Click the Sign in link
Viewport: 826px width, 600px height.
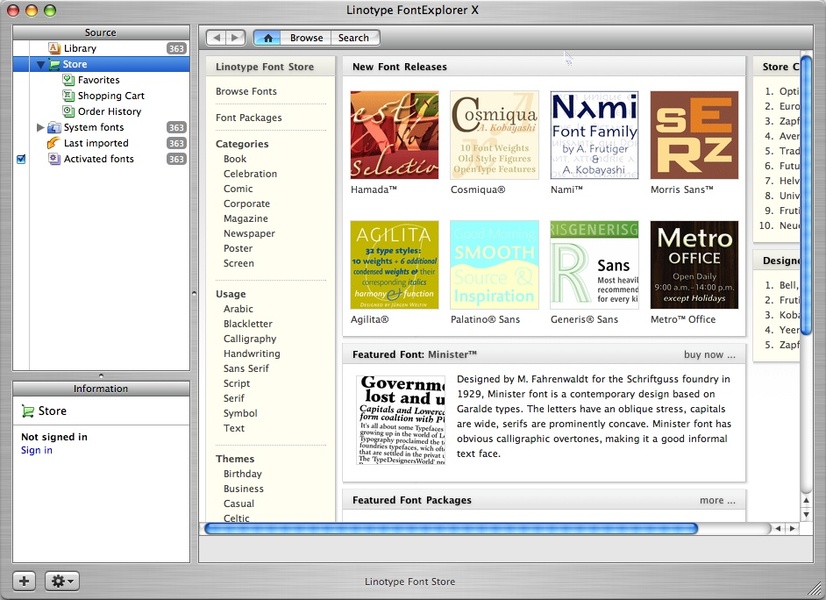[37, 451]
